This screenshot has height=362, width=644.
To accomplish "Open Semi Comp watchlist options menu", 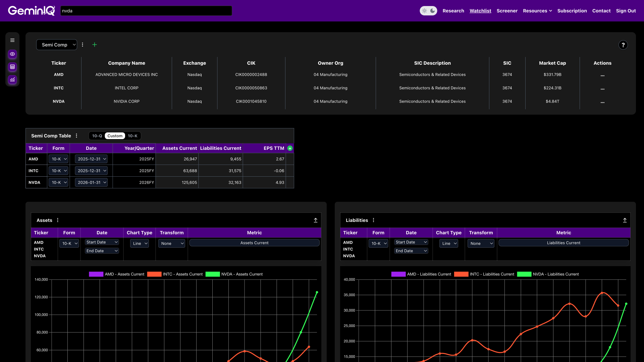I will [x=83, y=45].
